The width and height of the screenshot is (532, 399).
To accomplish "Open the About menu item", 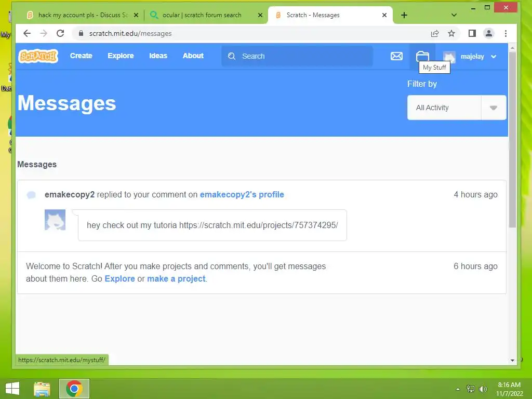I will (193, 56).
